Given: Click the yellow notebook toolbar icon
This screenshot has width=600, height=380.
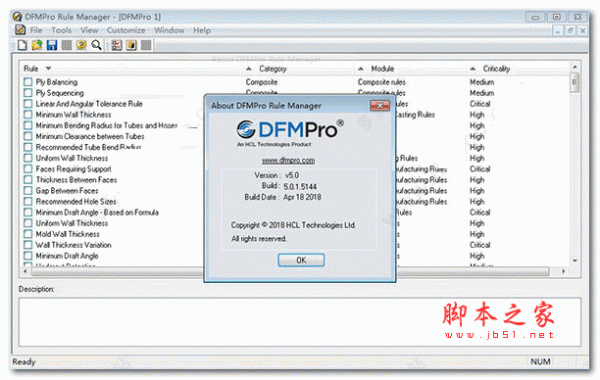Looking at the screenshot, I should pyautogui.click(x=131, y=45).
